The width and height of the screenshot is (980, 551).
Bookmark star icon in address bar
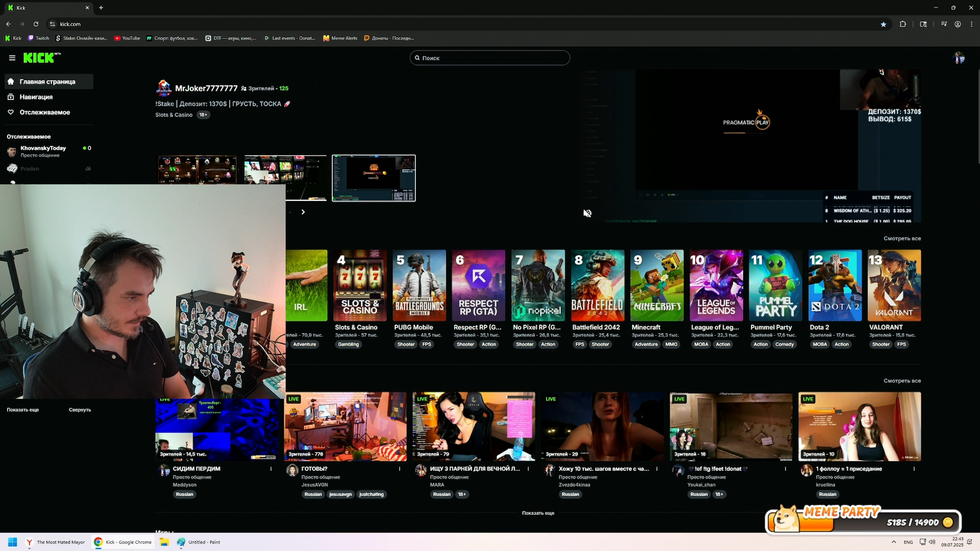point(884,24)
